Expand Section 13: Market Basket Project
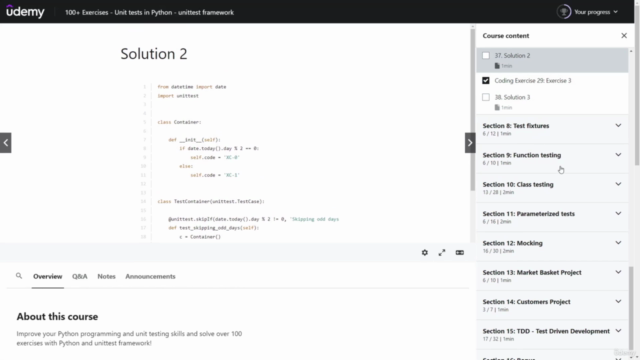 (552, 276)
